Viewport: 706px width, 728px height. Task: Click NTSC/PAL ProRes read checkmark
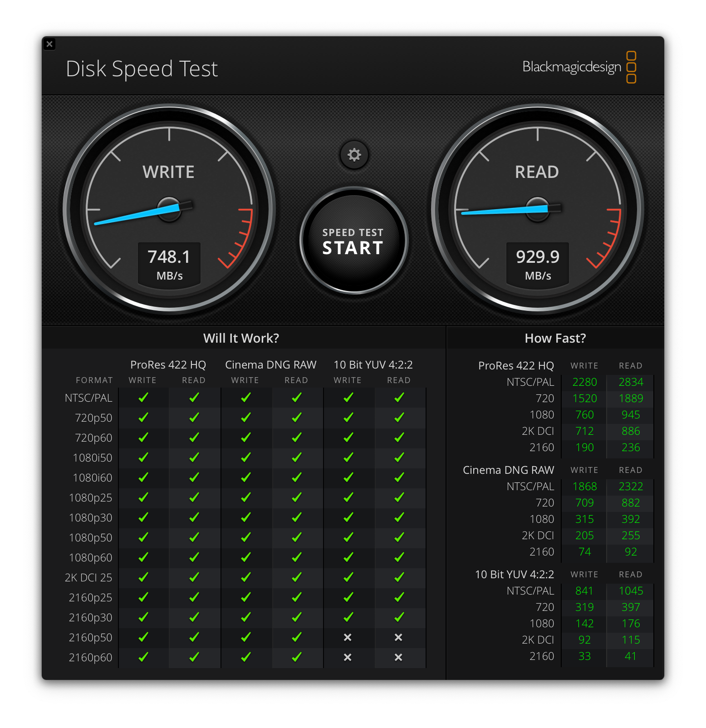tap(194, 398)
